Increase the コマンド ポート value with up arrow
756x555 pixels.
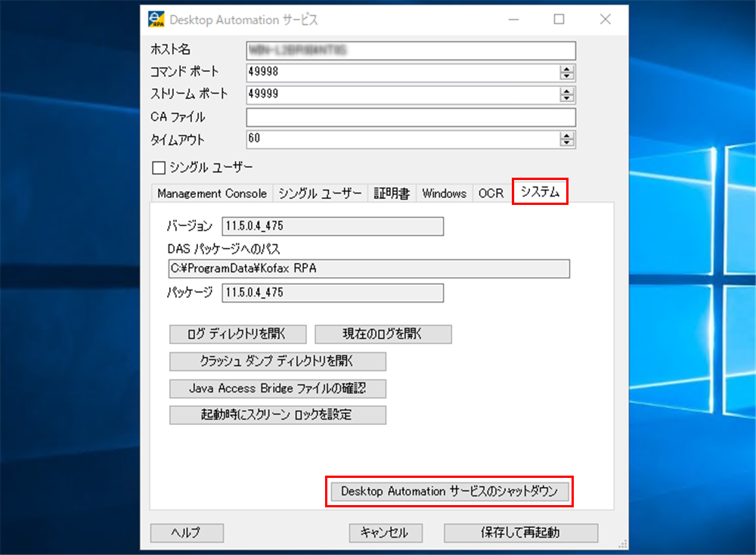pyautogui.click(x=567, y=69)
